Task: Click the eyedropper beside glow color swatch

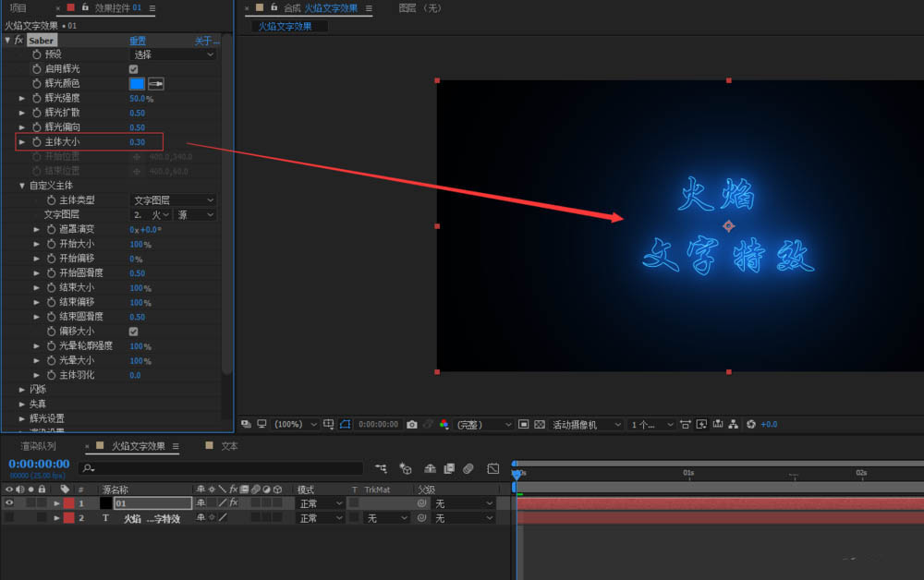Action: coord(155,84)
